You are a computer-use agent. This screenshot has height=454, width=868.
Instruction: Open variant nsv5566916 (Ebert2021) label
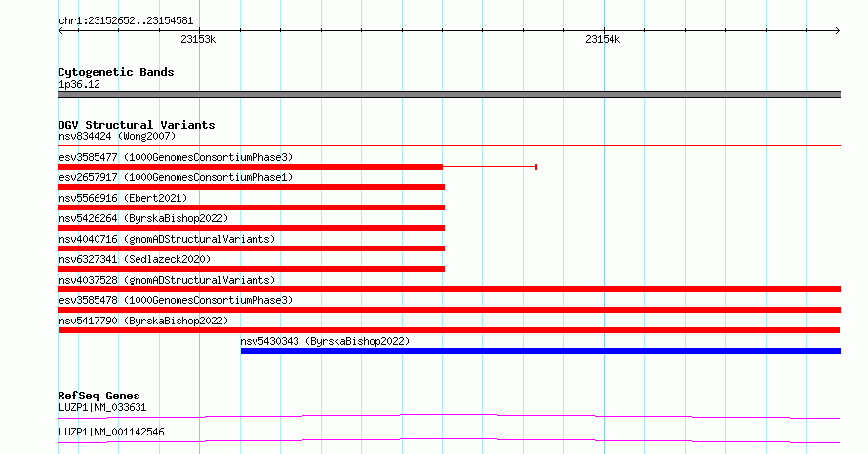click(123, 198)
